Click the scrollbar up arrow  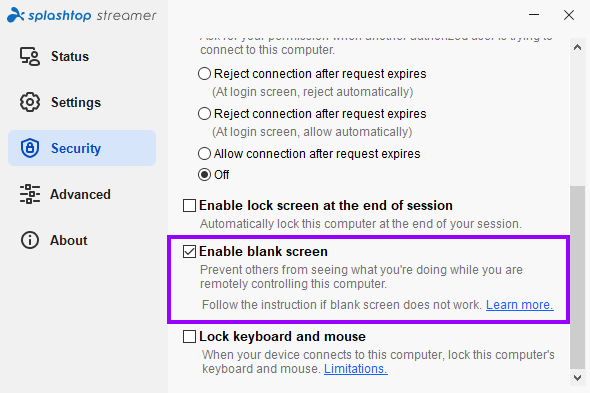coord(577,47)
